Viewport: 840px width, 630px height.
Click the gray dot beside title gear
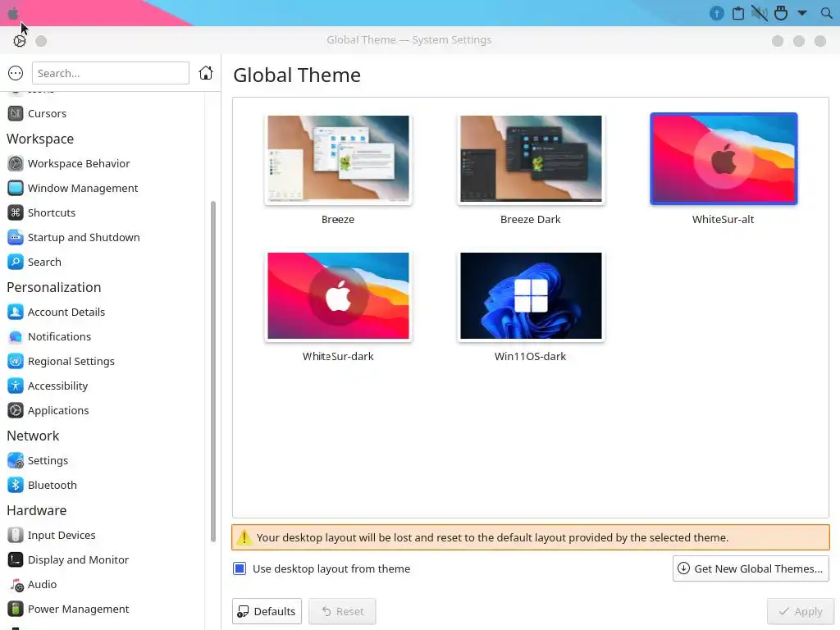click(41, 41)
